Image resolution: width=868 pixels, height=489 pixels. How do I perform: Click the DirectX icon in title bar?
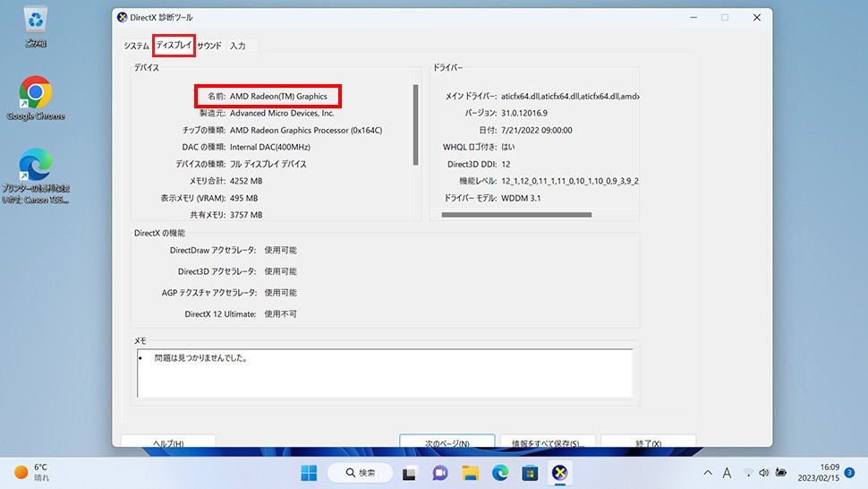[123, 17]
